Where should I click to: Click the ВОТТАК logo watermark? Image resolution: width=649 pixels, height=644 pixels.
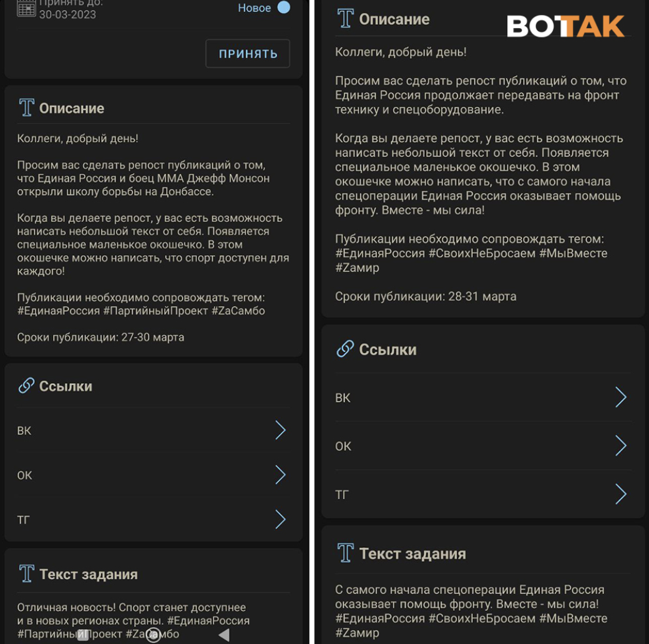[x=565, y=26]
